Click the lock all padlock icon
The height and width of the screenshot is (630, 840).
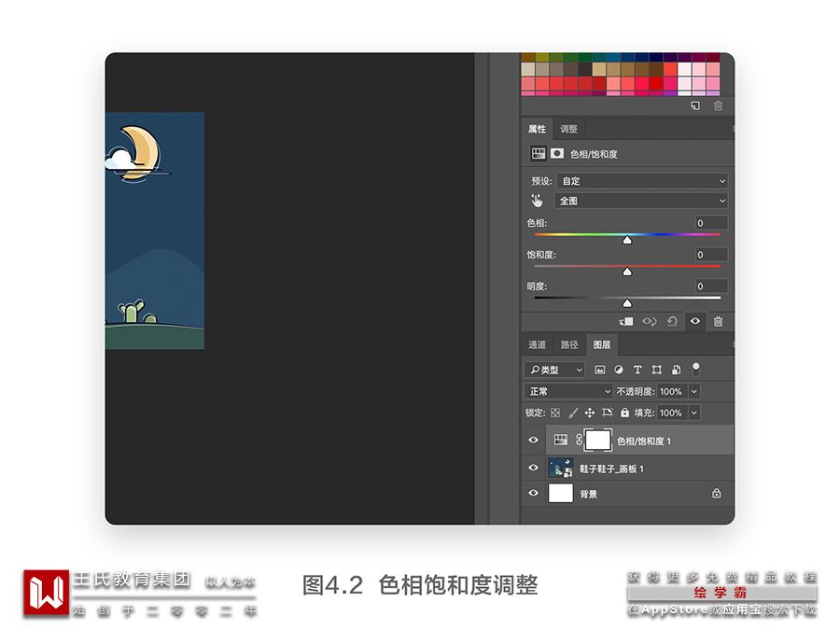[x=624, y=413]
